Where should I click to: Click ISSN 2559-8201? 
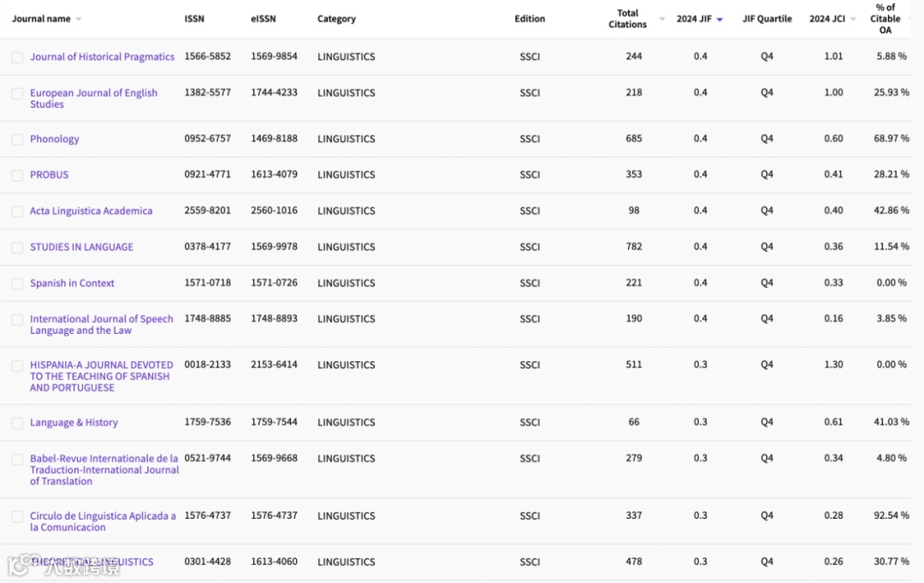(207, 211)
